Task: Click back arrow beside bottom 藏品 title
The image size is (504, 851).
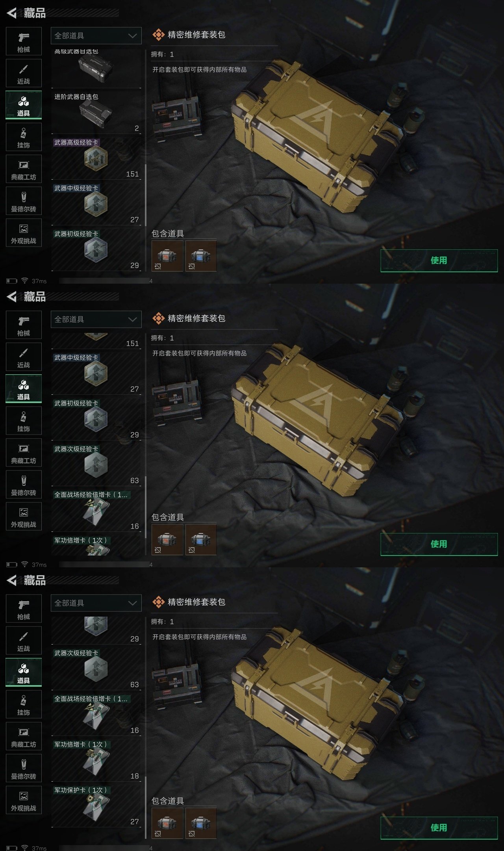Action: pos(12,580)
